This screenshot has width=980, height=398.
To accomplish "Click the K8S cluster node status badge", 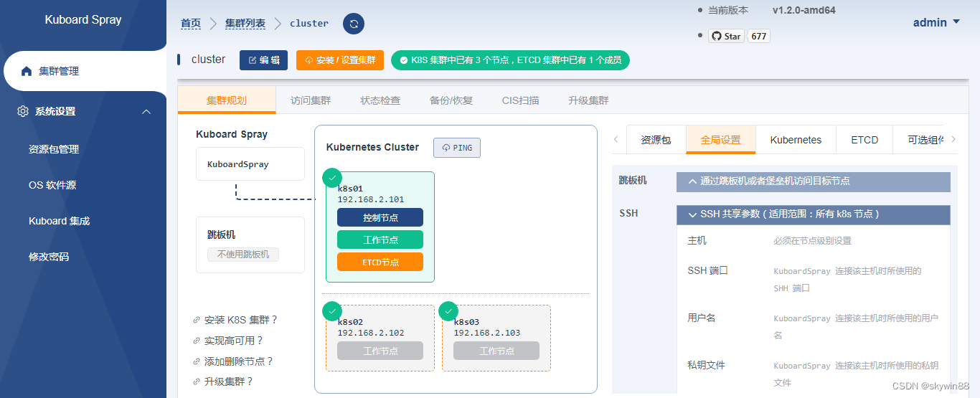I will tap(510, 60).
